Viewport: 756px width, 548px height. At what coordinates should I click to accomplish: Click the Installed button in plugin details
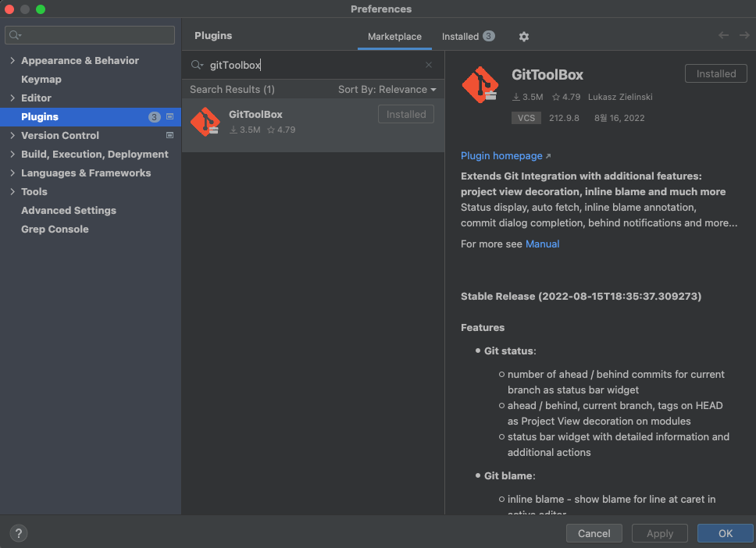[715, 73]
